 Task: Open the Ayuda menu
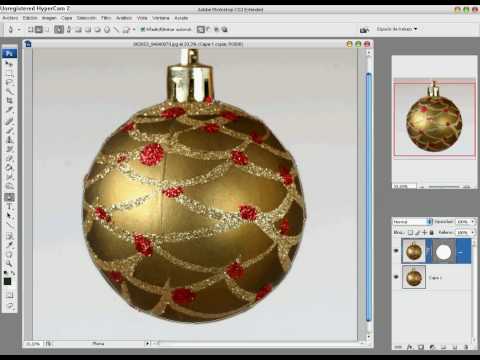[x=181, y=18]
